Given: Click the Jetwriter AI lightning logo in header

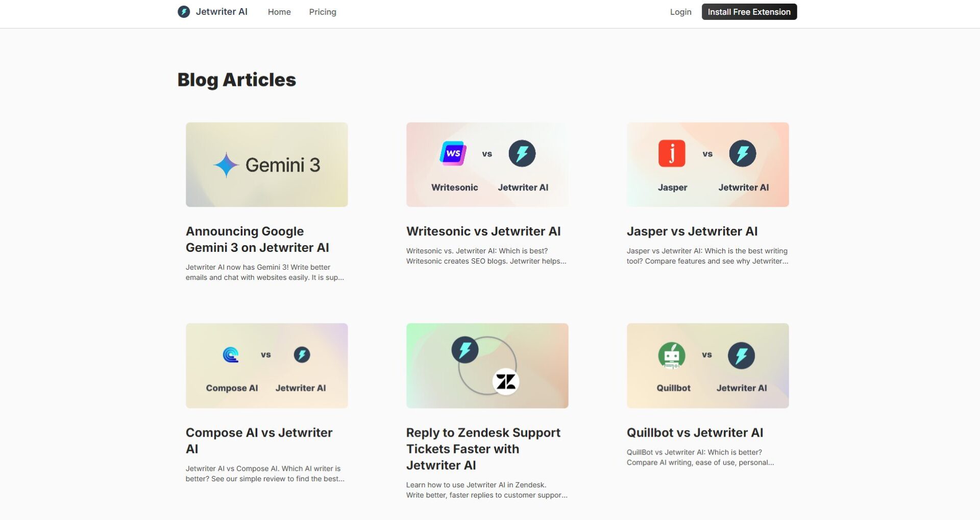Looking at the screenshot, I should tap(184, 12).
